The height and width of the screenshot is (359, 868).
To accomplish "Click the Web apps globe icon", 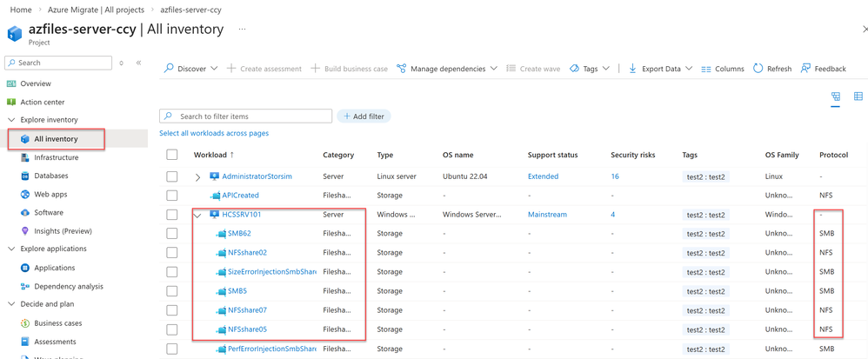I will 25,194.
